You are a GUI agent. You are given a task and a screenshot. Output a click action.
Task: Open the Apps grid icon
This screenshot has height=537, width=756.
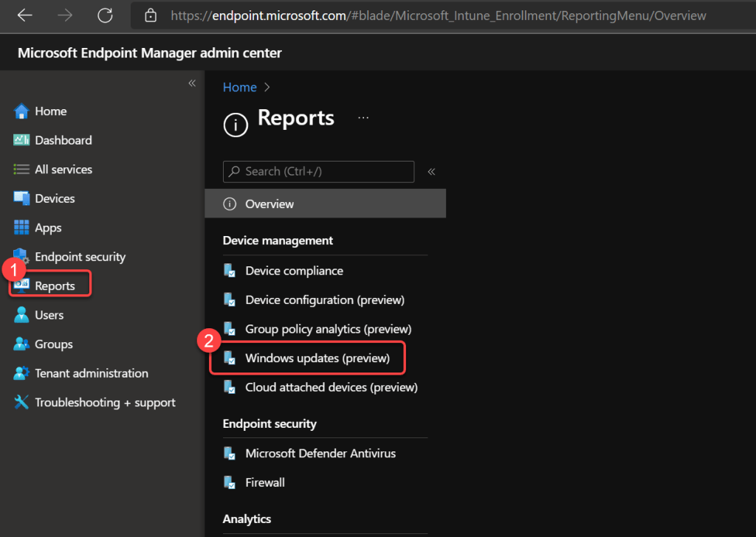coord(21,228)
